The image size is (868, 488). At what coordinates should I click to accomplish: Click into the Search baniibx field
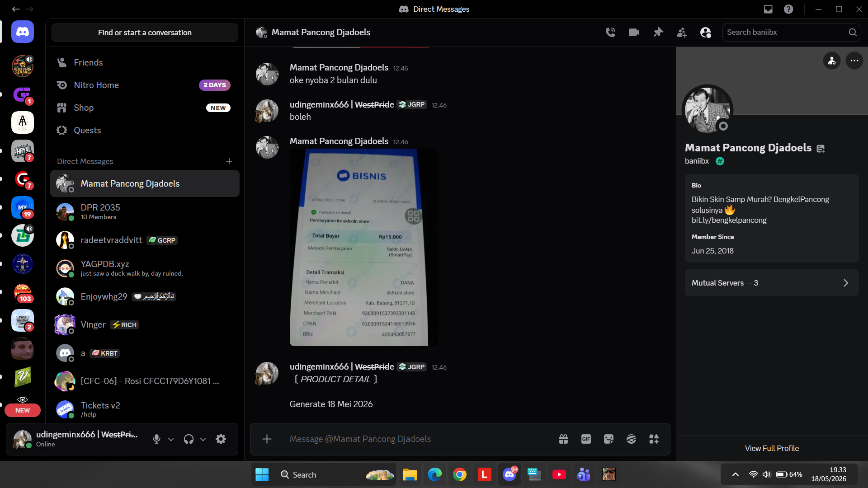[x=791, y=32]
